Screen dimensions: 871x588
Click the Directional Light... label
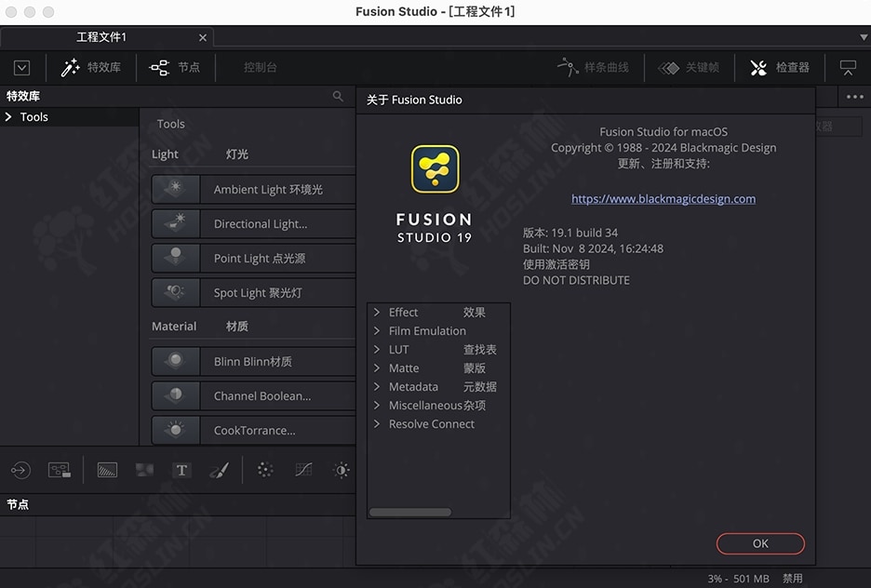(x=261, y=224)
